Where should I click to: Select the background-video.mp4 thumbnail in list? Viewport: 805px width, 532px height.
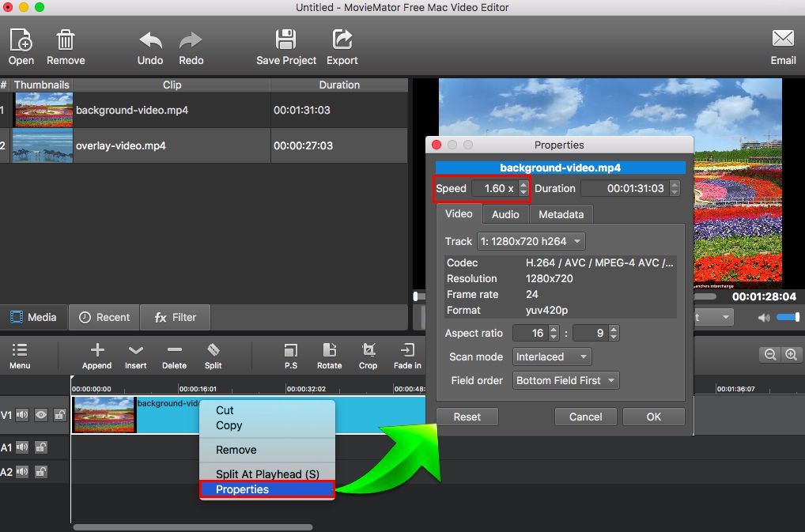tap(43, 110)
